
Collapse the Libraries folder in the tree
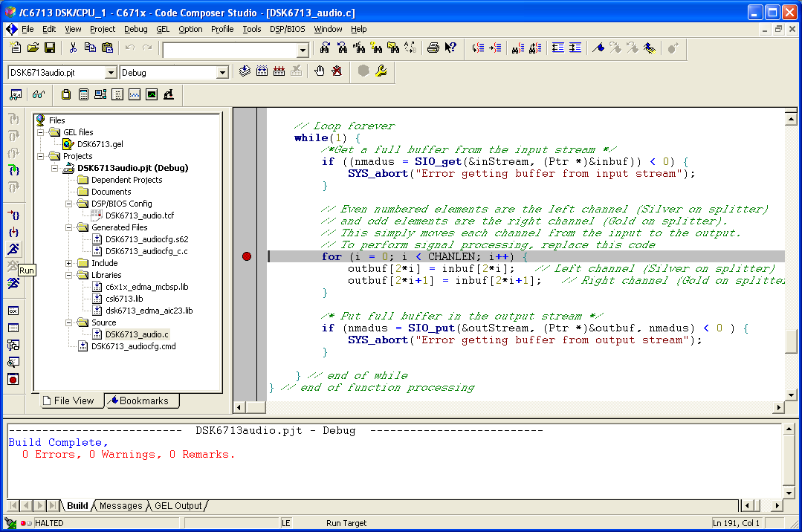[x=69, y=275]
